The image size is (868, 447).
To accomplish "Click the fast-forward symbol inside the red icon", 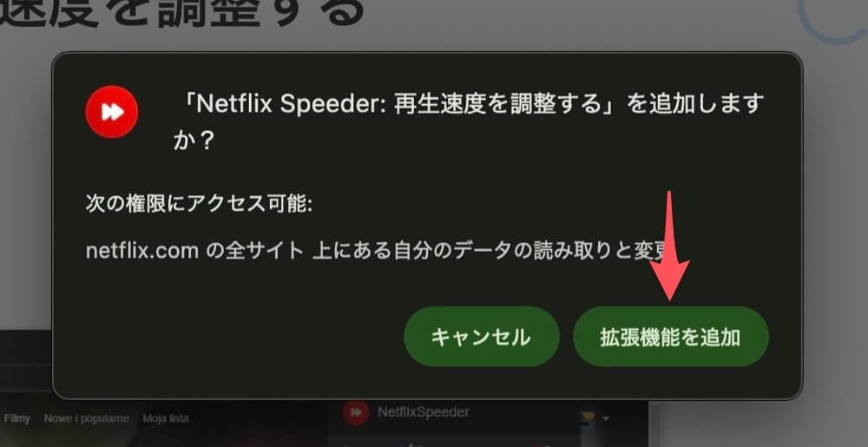I will [x=112, y=112].
